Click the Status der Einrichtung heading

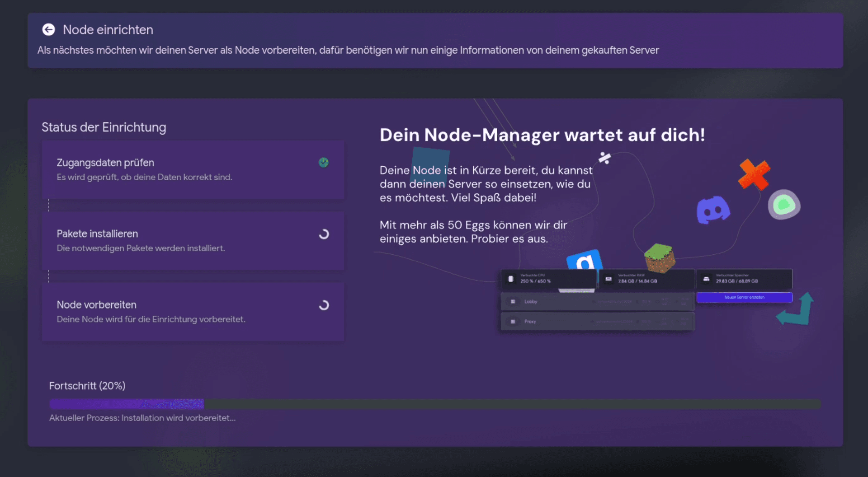(104, 127)
